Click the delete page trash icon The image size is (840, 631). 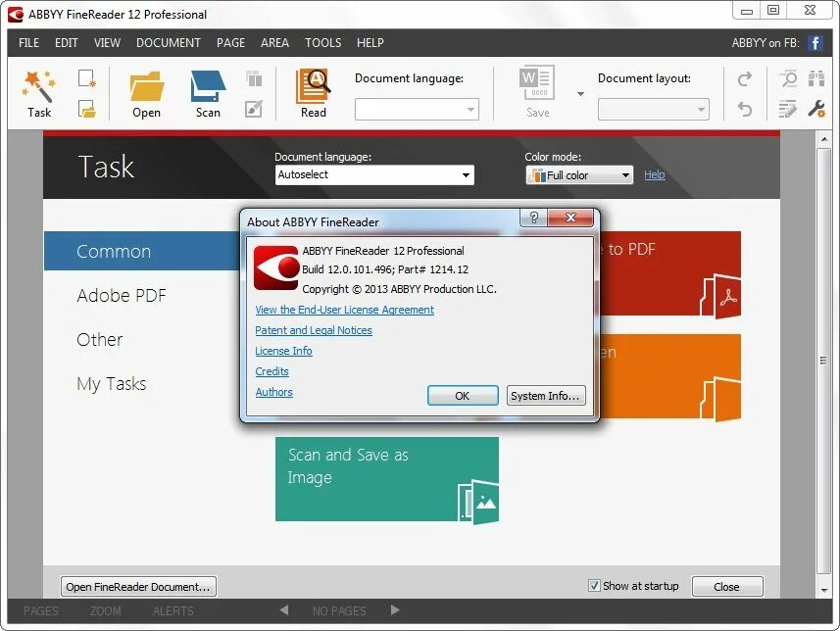[254, 78]
